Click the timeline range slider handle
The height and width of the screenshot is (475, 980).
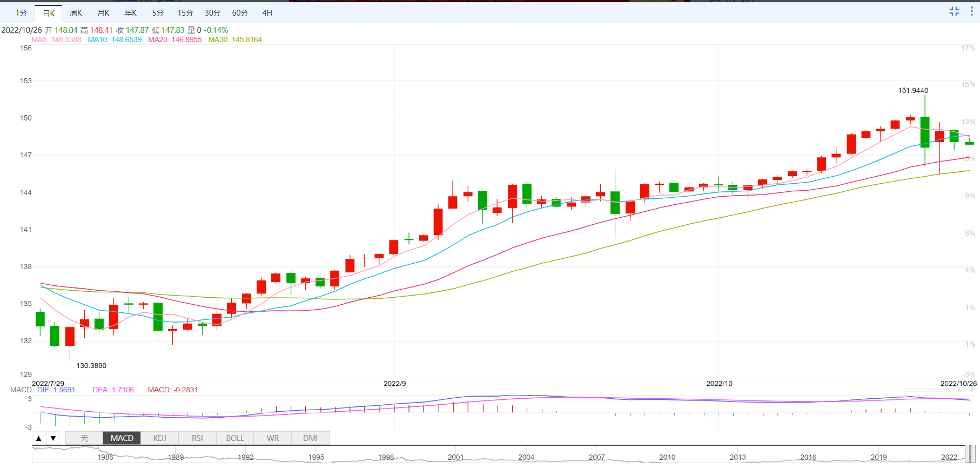pyautogui.click(x=970, y=454)
